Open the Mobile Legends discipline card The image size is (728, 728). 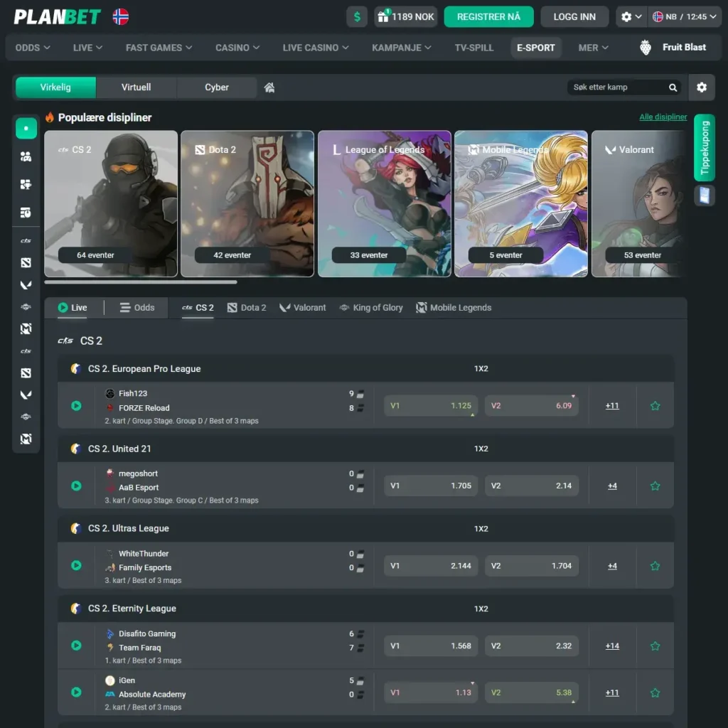pos(521,204)
